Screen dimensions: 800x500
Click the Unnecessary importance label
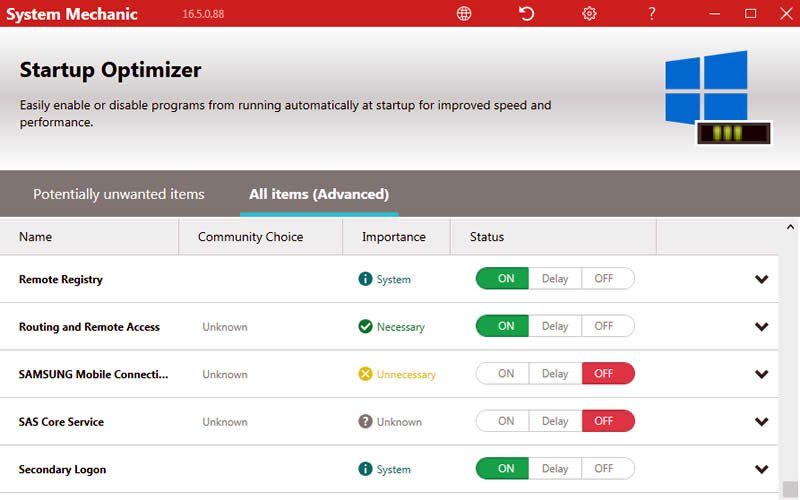click(x=406, y=374)
